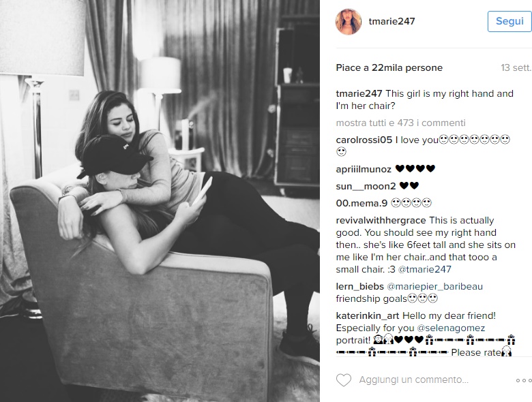This screenshot has height=402, width=532.
Task: Click the @tmarie247 mention in comment
Action: tap(424, 269)
